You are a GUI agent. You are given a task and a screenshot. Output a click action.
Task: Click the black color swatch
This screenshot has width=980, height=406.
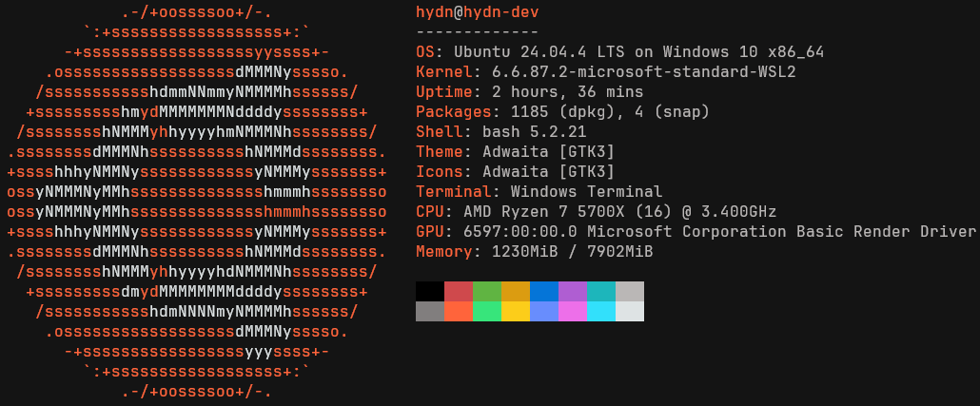point(430,291)
